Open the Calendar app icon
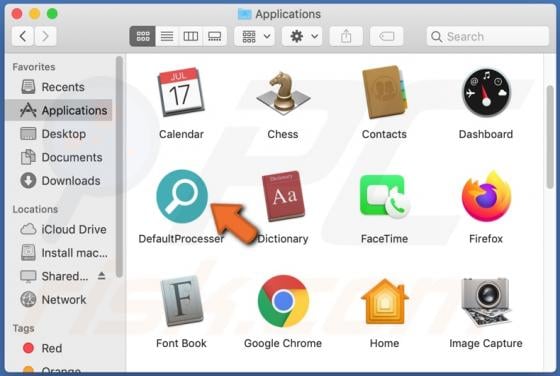Viewport: 560px width, 376px height. coord(181,92)
